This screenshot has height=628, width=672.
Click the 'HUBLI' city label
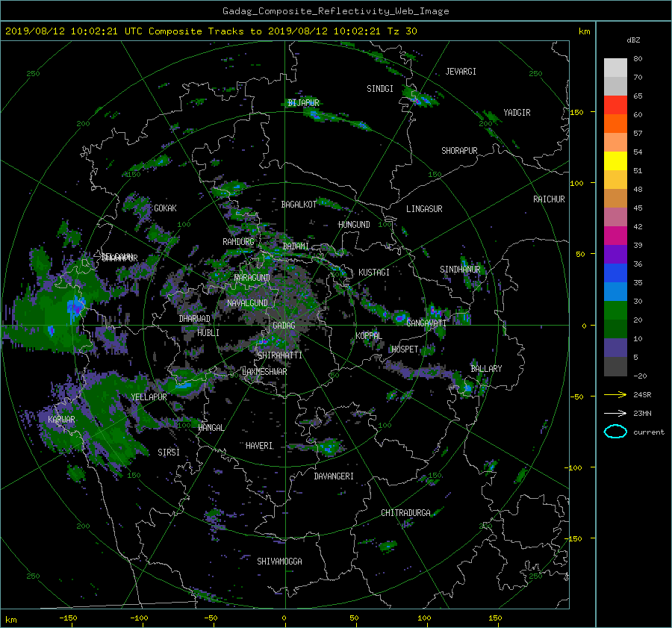coord(208,333)
